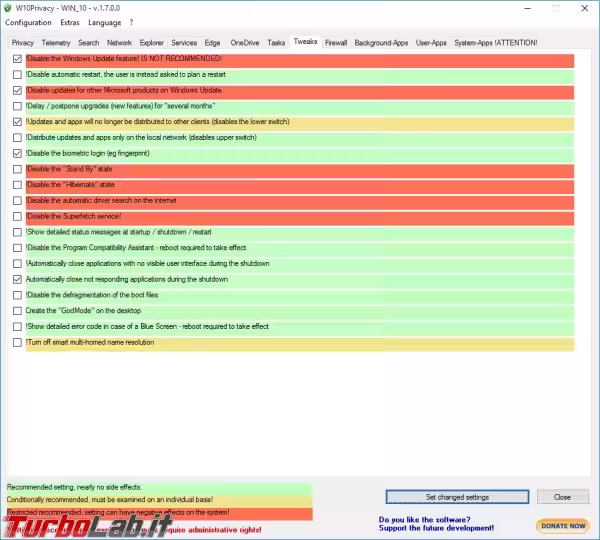Switch to the Edge tab

pos(212,43)
